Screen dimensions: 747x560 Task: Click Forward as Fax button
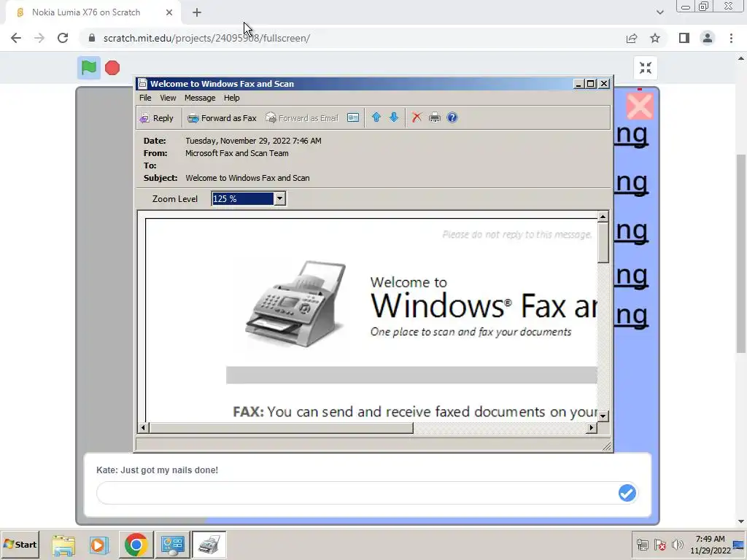point(222,118)
